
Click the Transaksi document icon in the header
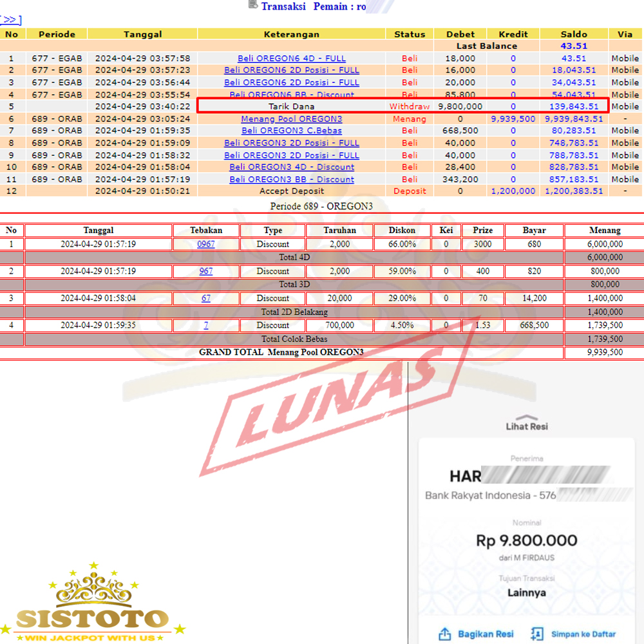(x=252, y=5)
